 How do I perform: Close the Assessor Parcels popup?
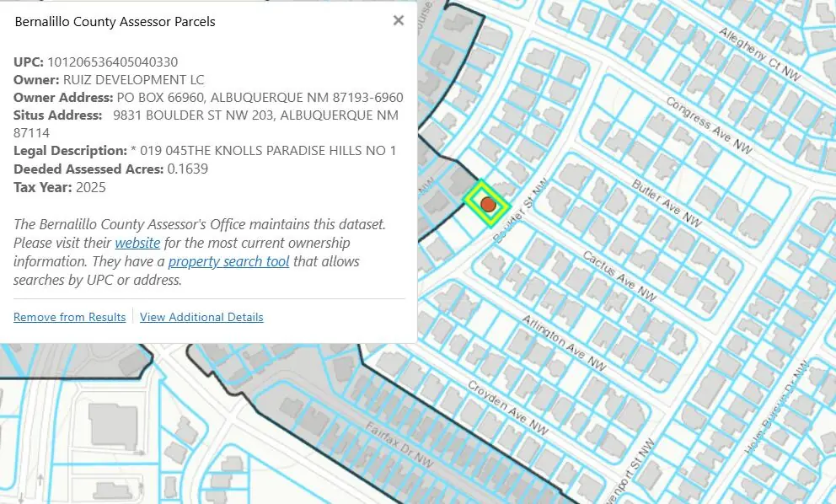click(x=399, y=21)
